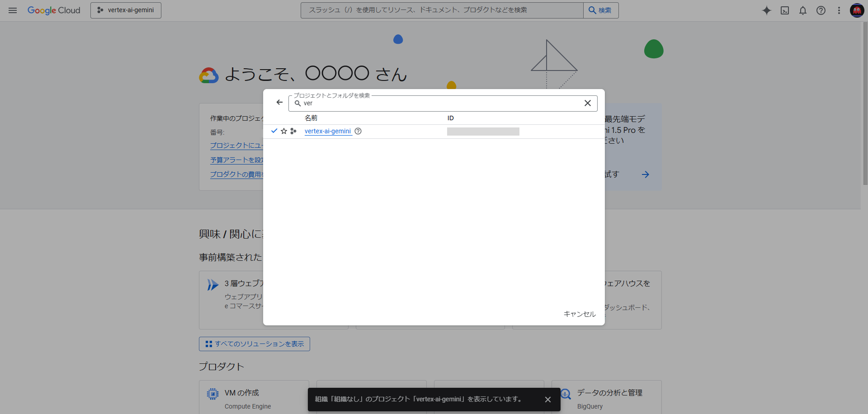Click the ID column header

[451, 118]
